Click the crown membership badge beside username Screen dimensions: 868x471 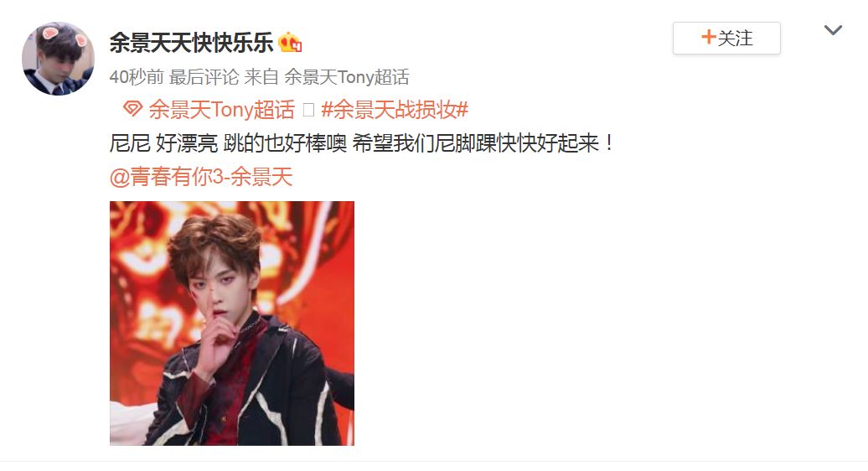(x=290, y=43)
